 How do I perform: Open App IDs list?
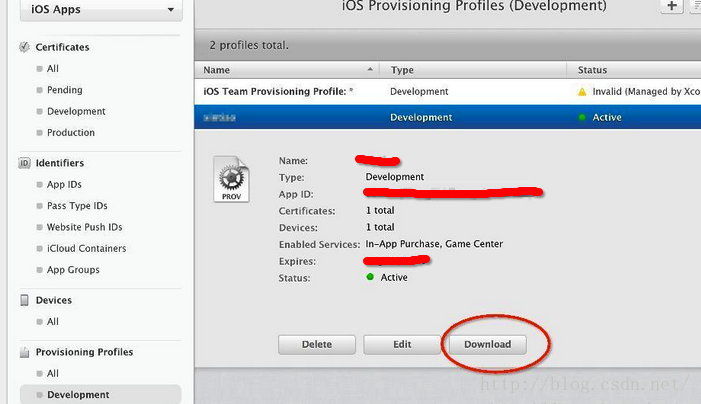(x=64, y=185)
